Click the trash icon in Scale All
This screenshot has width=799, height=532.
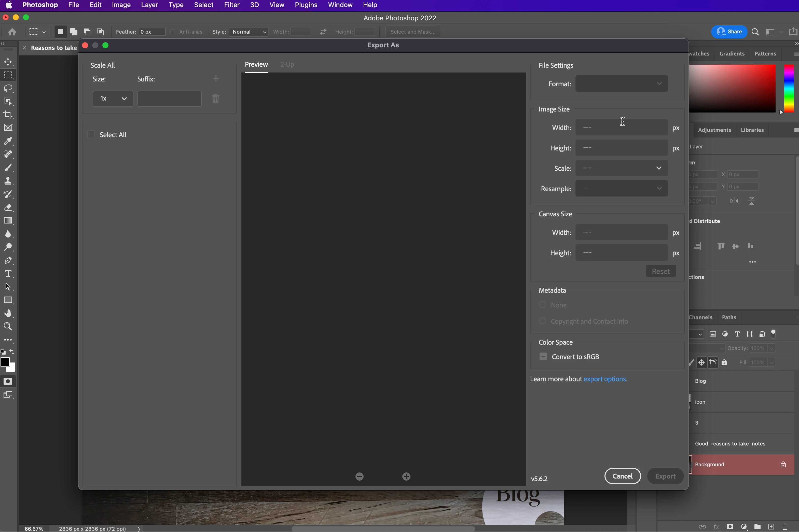pyautogui.click(x=215, y=99)
